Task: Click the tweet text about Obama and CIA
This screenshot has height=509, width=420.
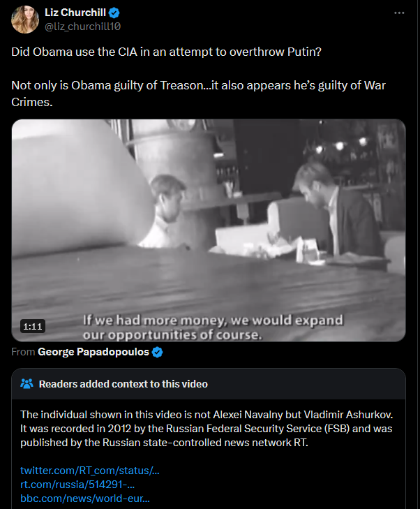Action: point(166,52)
